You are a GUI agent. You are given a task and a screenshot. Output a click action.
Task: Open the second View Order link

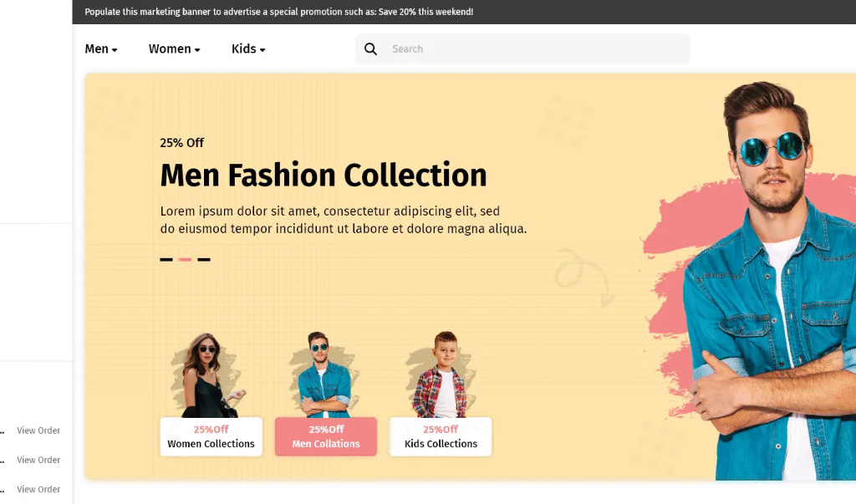click(x=38, y=461)
